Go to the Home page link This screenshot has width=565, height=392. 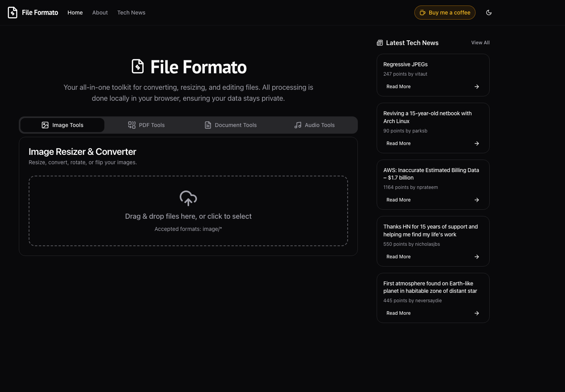point(75,13)
